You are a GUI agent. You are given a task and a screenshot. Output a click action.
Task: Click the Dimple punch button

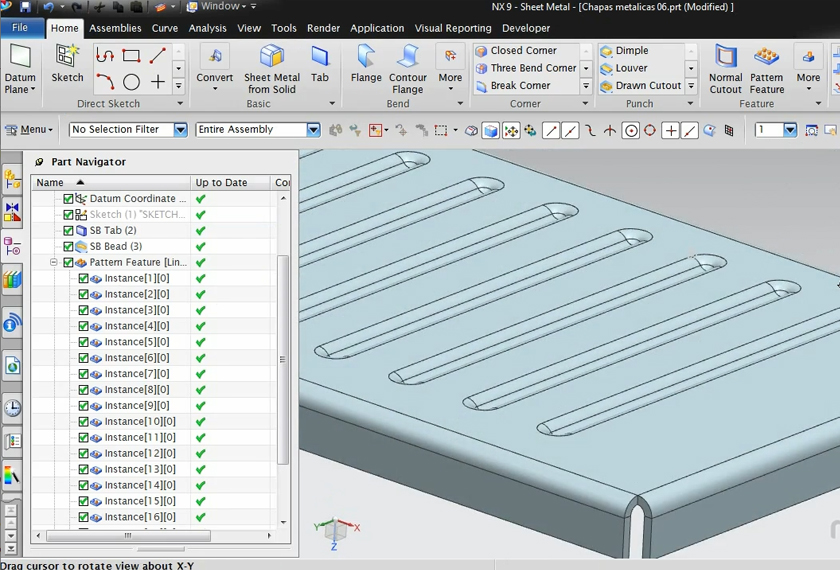pos(630,50)
